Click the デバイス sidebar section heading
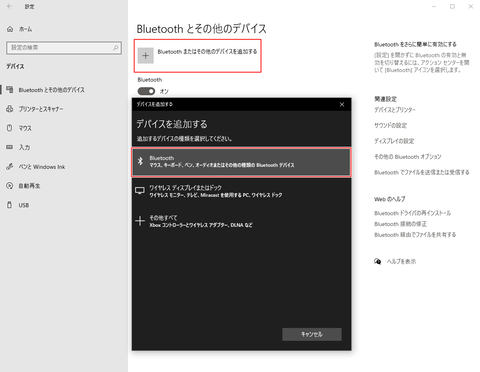The image size is (480, 372). click(15, 67)
